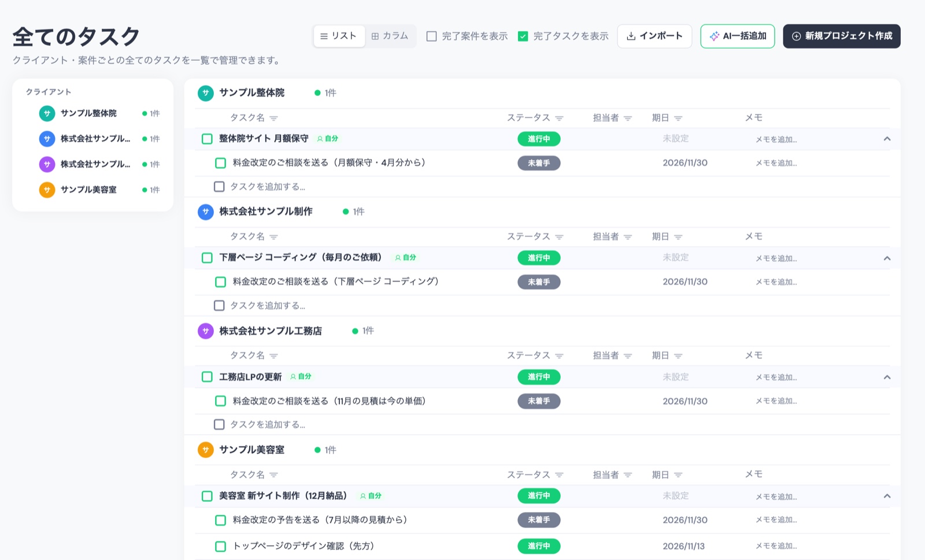Click タスク名 filter icon in 株式会社サンプル工務店 table
The width and height of the screenshot is (925, 560).
pos(274,356)
